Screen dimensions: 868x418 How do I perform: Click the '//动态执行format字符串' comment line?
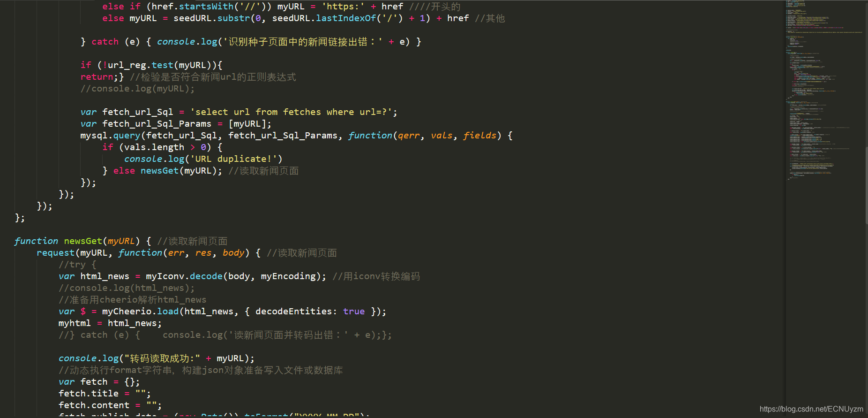pyautogui.click(x=201, y=370)
